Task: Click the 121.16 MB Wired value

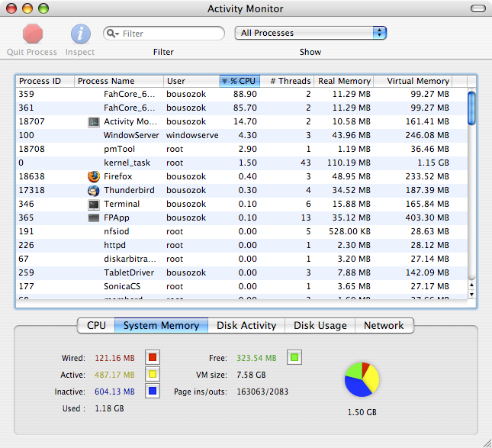Action: pos(114,358)
